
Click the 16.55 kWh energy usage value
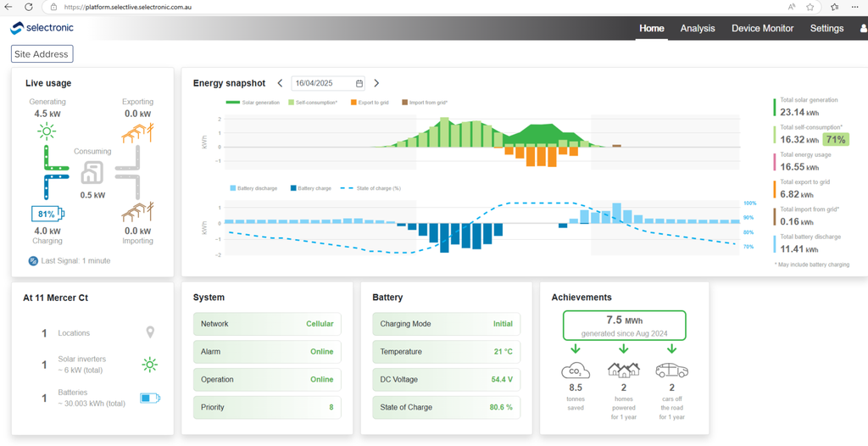pyautogui.click(x=799, y=166)
